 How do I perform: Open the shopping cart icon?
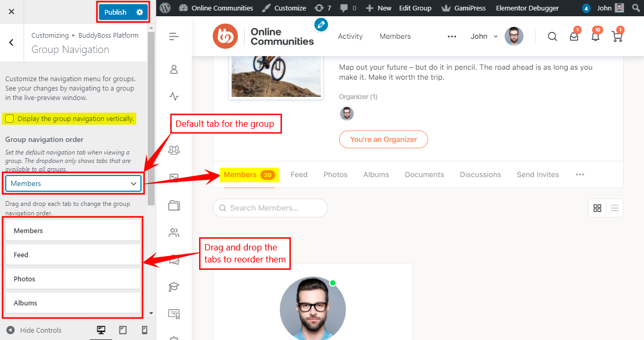coord(617,37)
